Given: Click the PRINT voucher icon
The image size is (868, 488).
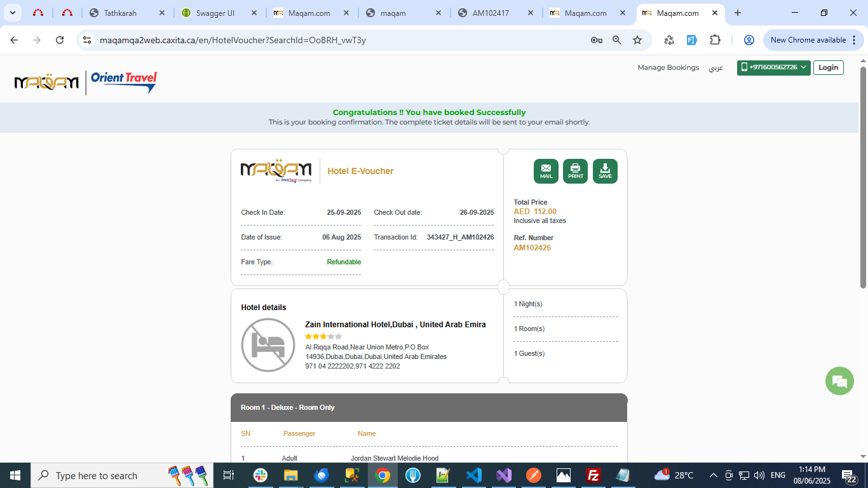Looking at the screenshot, I should pyautogui.click(x=575, y=171).
